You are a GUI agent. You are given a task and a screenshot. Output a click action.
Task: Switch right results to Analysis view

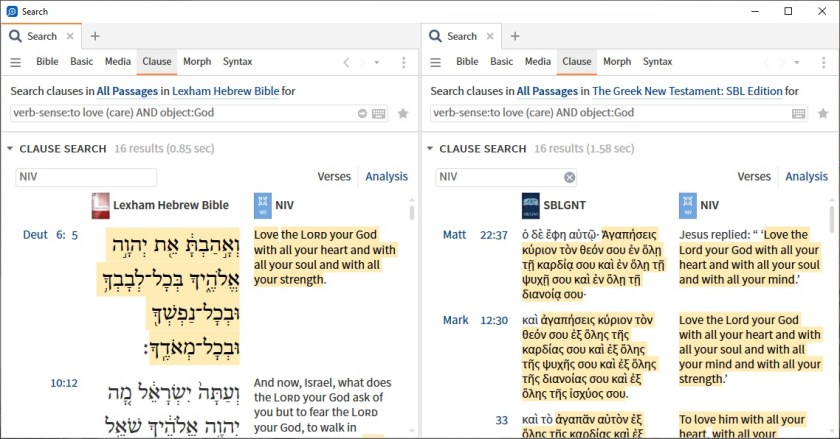coord(806,177)
